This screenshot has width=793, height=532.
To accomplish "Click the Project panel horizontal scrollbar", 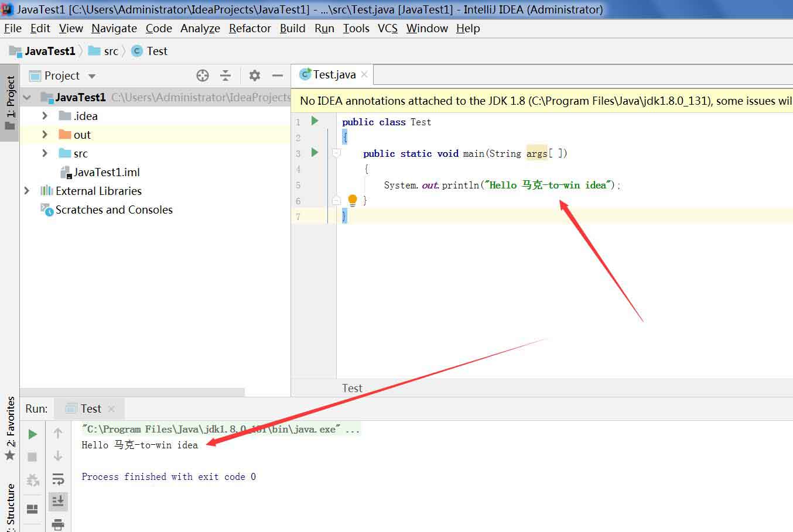I will [132, 392].
